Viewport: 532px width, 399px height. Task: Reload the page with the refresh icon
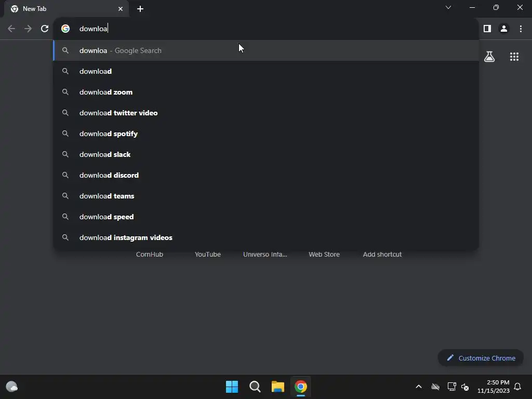pyautogui.click(x=45, y=29)
